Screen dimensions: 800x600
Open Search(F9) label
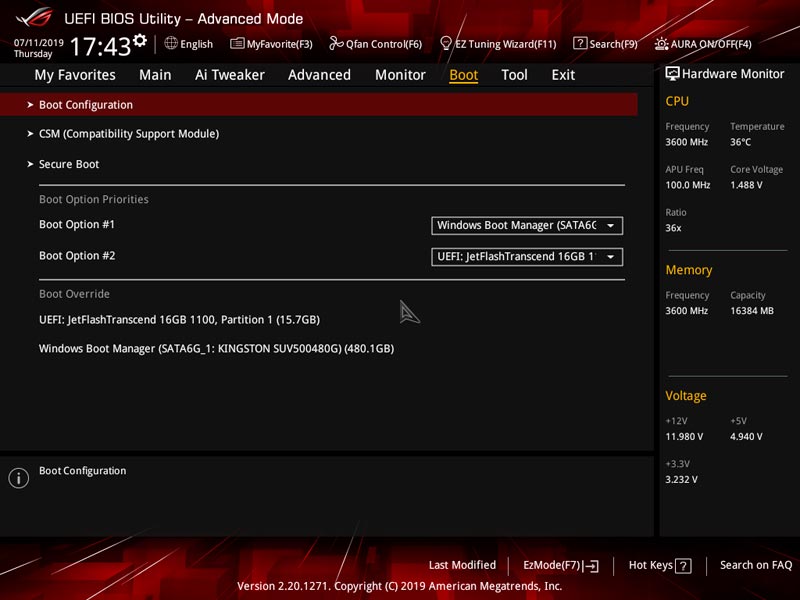[x=613, y=44]
